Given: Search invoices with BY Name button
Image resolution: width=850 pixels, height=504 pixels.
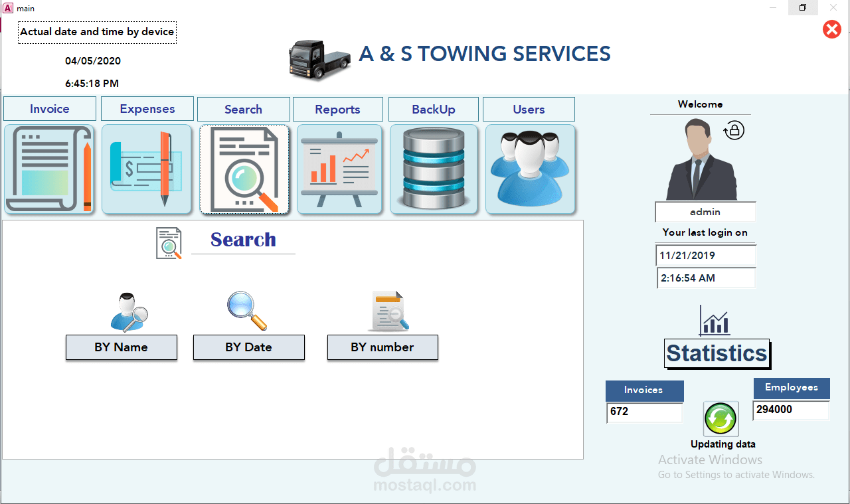Looking at the screenshot, I should click(122, 347).
